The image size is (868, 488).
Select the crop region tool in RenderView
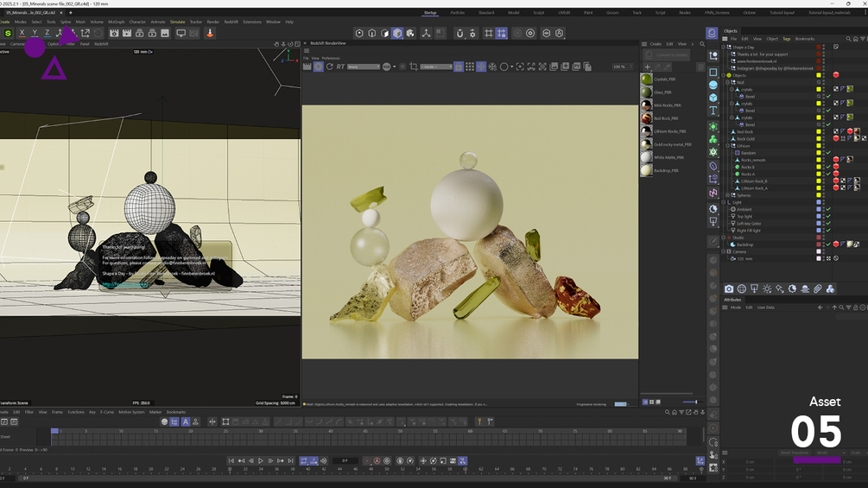415,67
